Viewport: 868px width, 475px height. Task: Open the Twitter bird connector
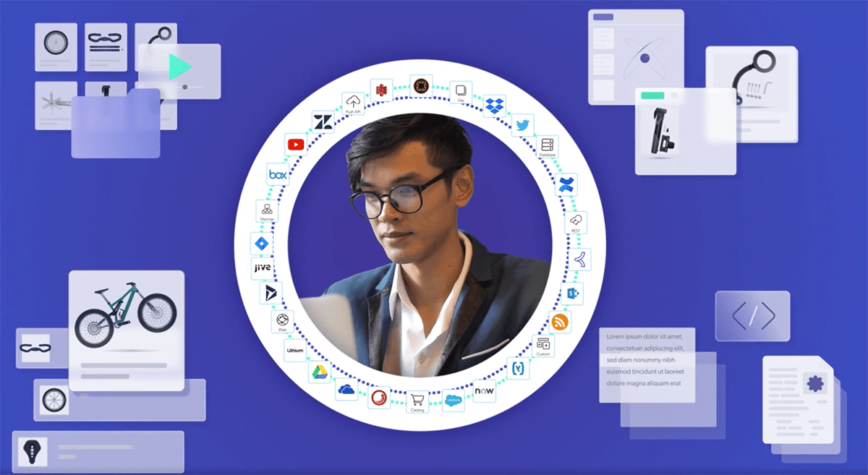click(522, 125)
